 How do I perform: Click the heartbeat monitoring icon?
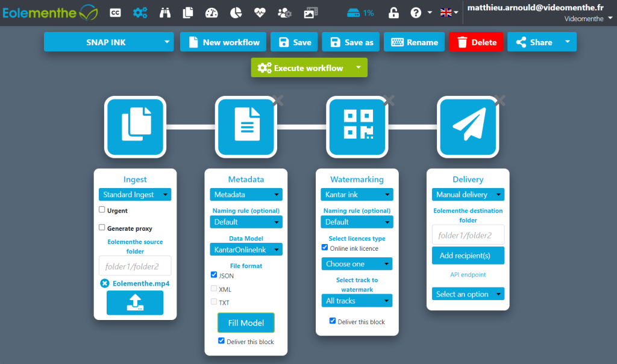(260, 13)
